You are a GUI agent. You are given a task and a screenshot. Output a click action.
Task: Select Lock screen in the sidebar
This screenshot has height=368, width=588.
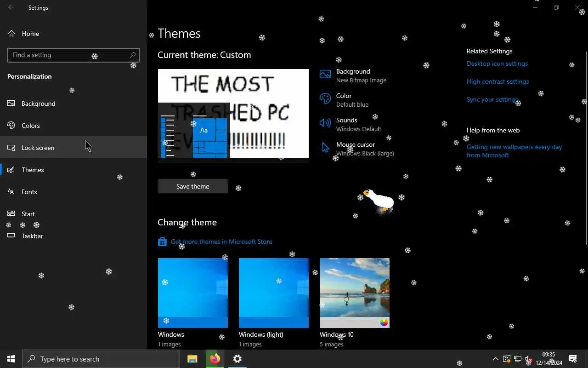[73, 148]
